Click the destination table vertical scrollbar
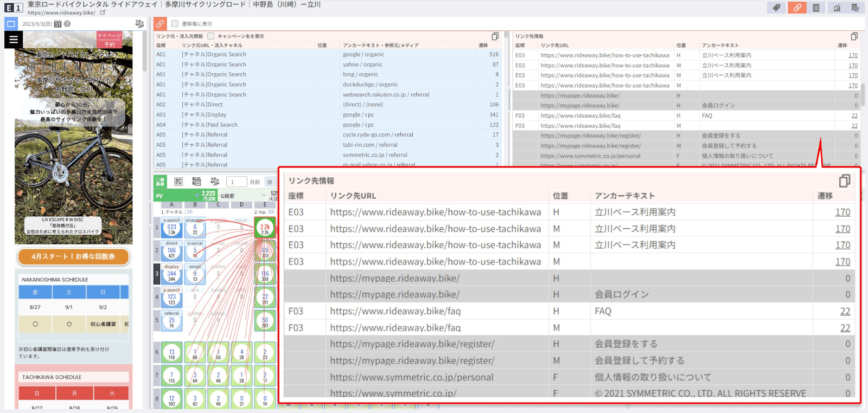Screen dimensions: 868x413 (863, 95)
